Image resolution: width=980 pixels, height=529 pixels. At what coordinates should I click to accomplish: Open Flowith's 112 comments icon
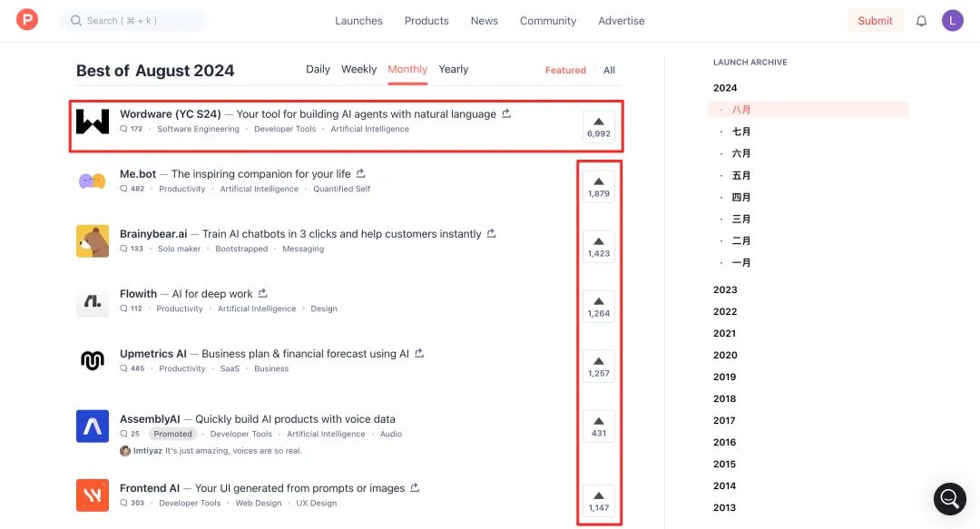(123, 309)
